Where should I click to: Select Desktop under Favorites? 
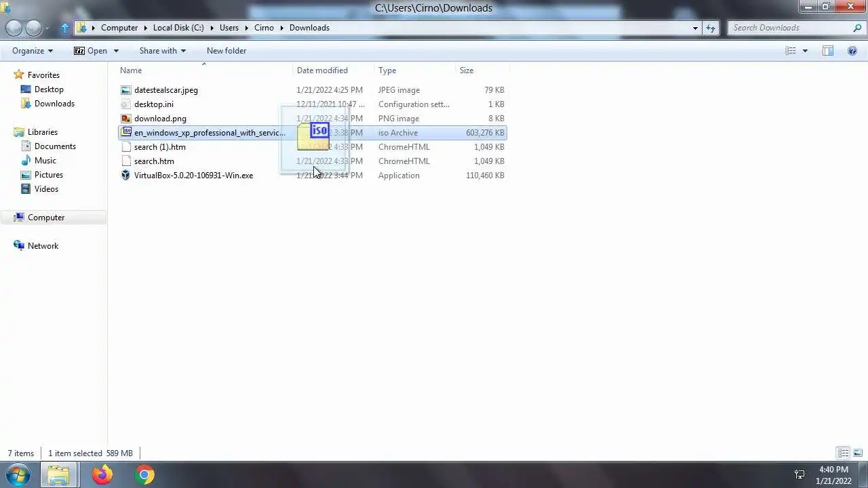[49, 89]
